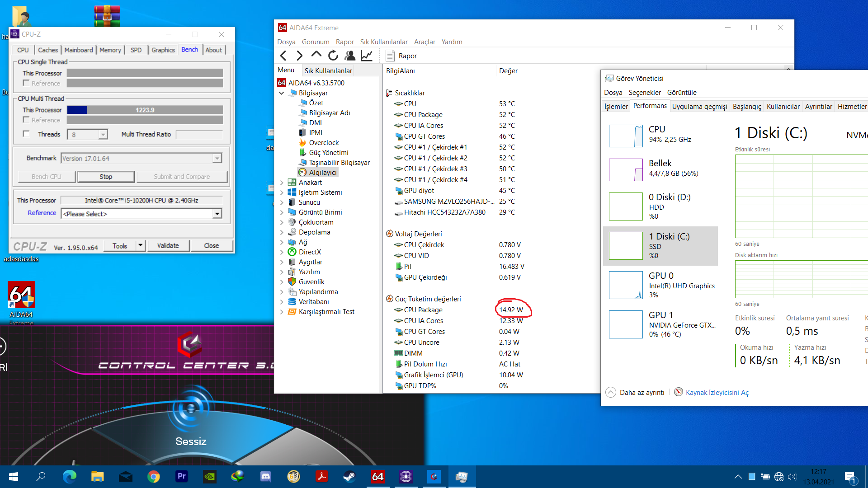Open the Araçlar menu in AIDA64

tap(424, 42)
